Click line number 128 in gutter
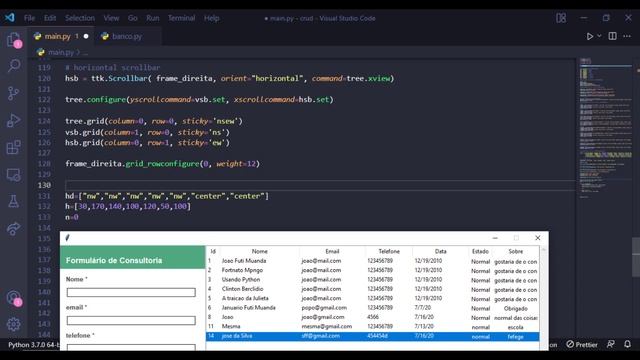The height and width of the screenshot is (360, 640). coord(44,164)
